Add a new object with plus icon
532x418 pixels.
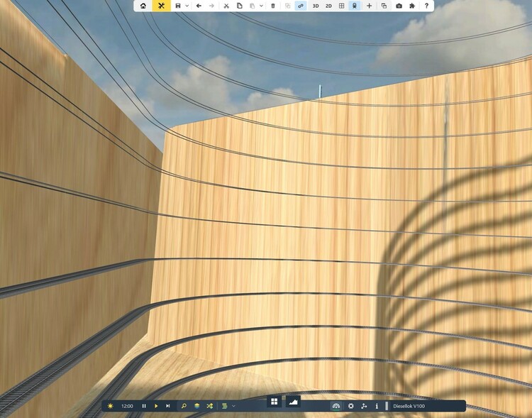[x=369, y=6]
